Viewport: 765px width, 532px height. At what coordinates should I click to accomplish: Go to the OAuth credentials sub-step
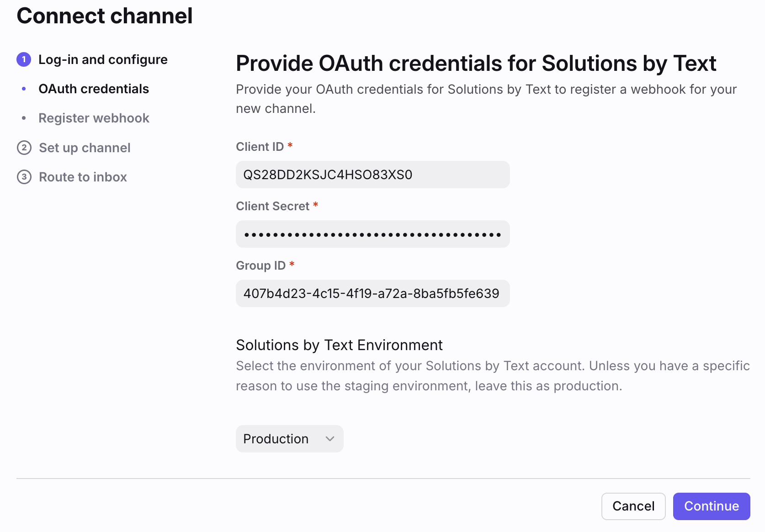point(94,89)
